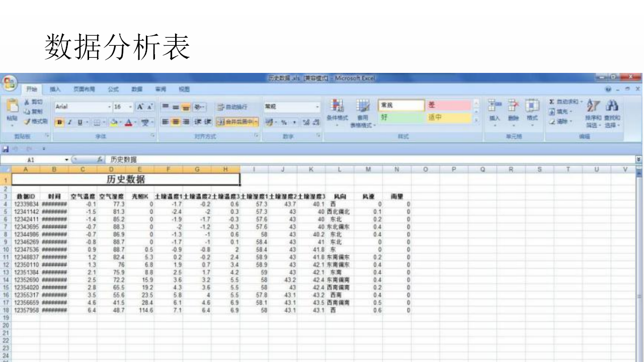Toggle Bold formatting button
This screenshot has width=644, height=362.
[x=60, y=122]
